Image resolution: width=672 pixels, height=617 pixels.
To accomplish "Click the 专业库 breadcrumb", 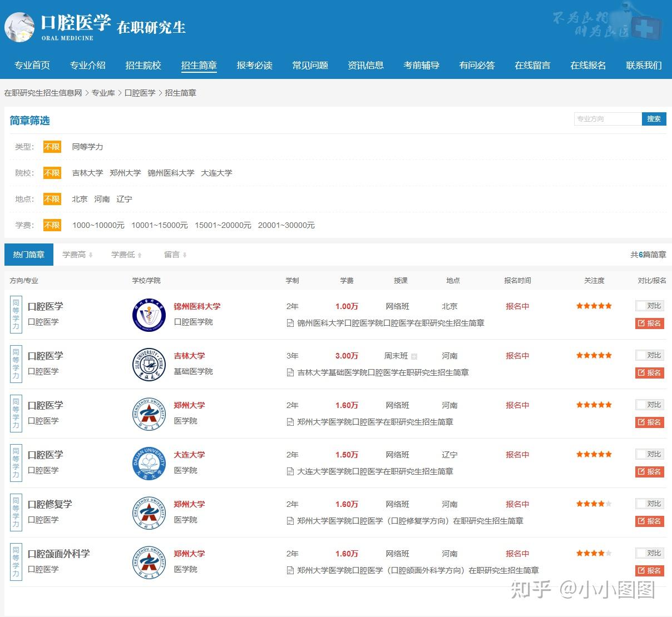I will click(x=103, y=93).
